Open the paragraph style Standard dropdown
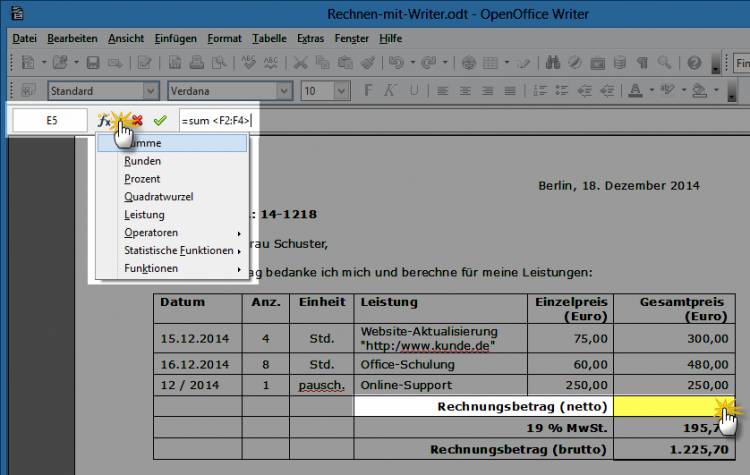 pos(150,91)
